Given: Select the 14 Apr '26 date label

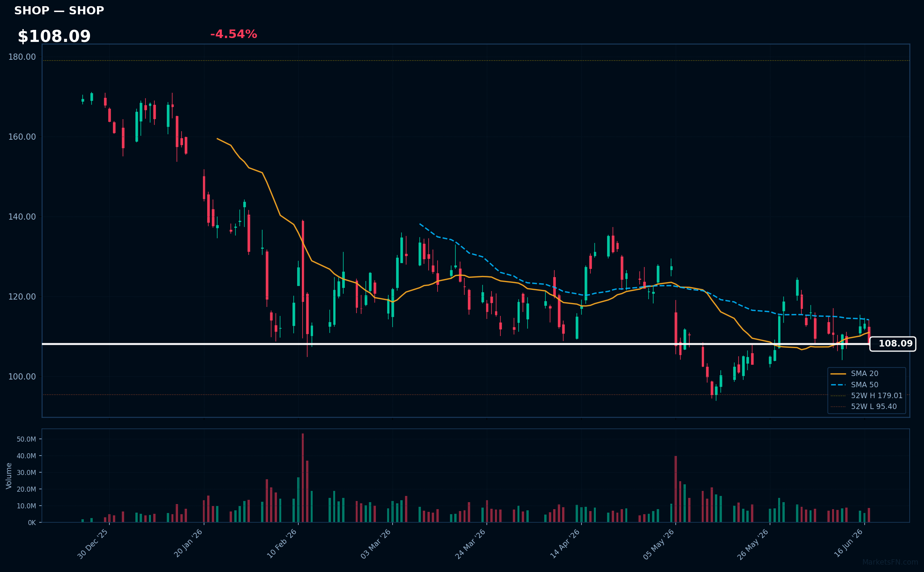Looking at the screenshot, I should [565, 544].
